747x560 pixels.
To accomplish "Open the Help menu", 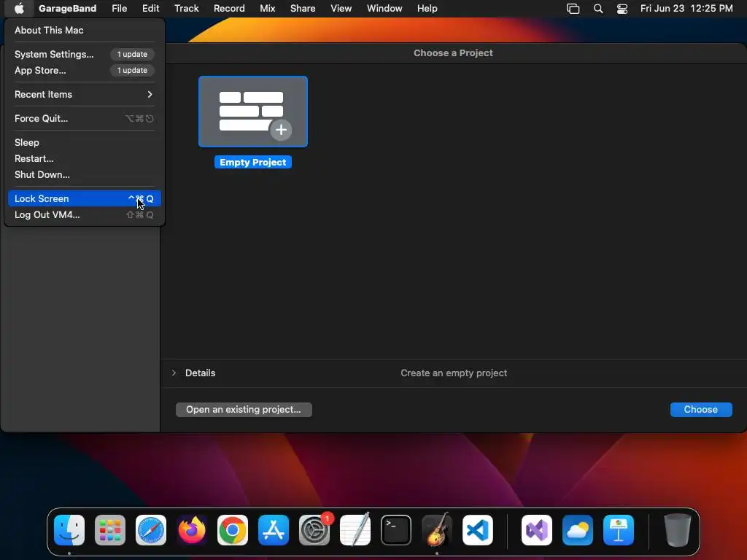I will point(427,8).
